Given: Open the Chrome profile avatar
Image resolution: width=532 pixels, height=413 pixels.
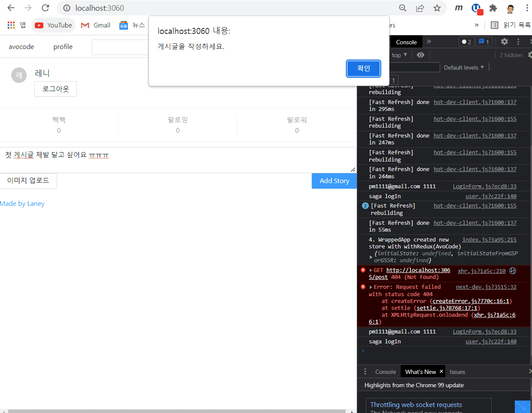Looking at the screenshot, I should (510, 8).
